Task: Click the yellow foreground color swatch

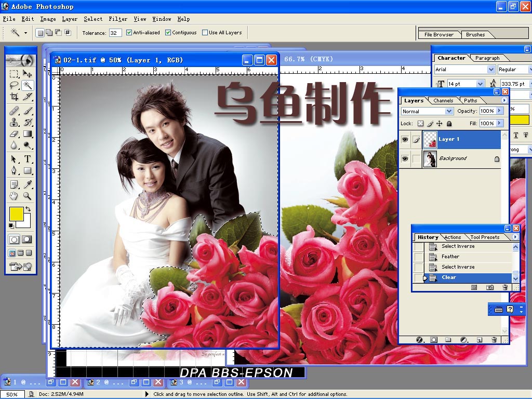Action: point(16,214)
